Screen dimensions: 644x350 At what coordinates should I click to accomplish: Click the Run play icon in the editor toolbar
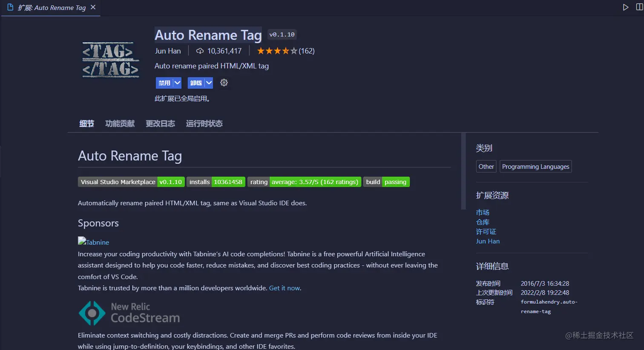pyautogui.click(x=626, y=7)
